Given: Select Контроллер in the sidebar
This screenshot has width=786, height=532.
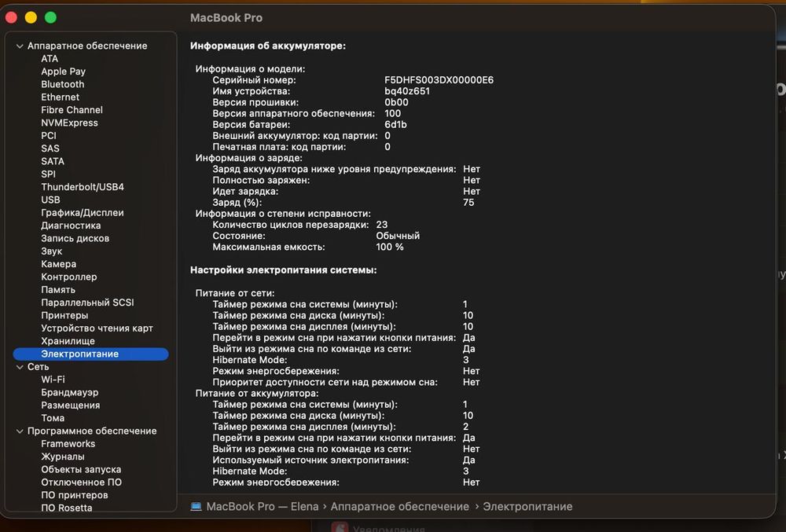Looking at the screenshot, I should click(x=69, y=277).
